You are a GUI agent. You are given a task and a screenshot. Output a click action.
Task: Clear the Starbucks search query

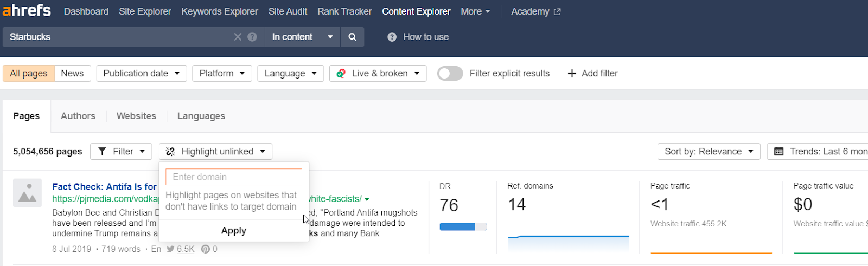point(238,37)
